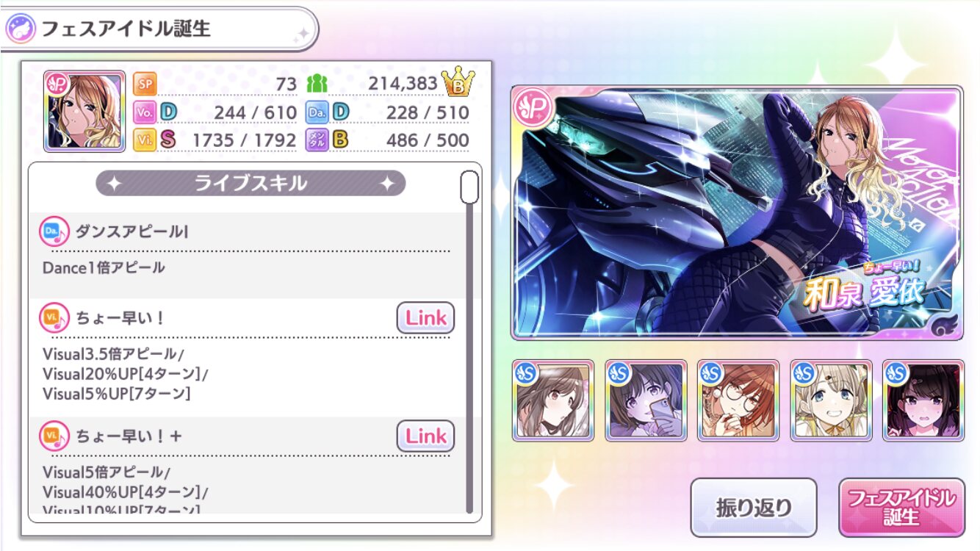The image size is (980, 551).
Task: Click the blue Da. dance stat icon
Action: point(317,112)
